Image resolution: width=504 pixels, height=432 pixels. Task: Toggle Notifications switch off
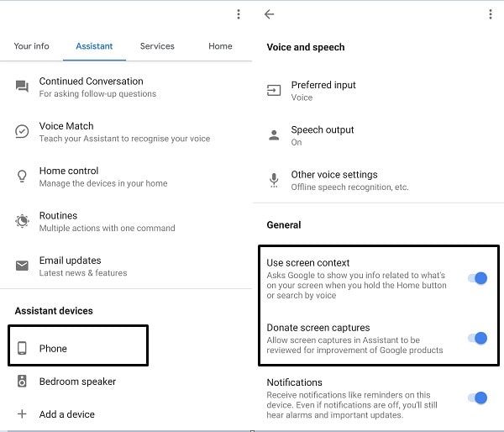click(478, 398)
